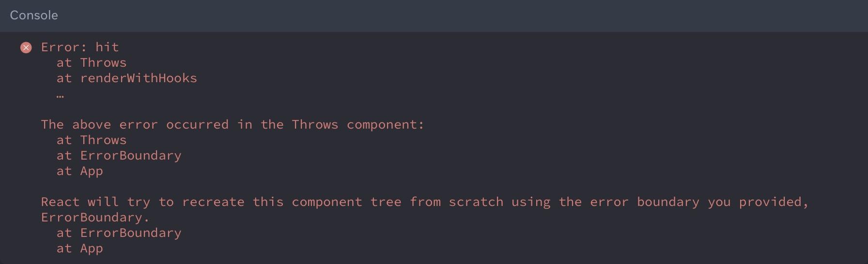Screen dimensions: 868x264
Task: Click the final "at App" stack frame
Action: pyautogui.click(x=80, y=249)
